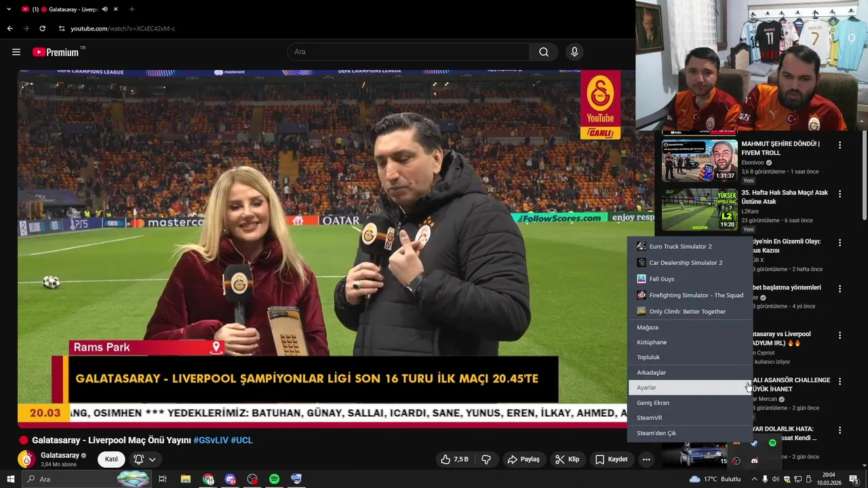
Task: Open notification bell dropdown for the channel
Action: coord(145,460)
